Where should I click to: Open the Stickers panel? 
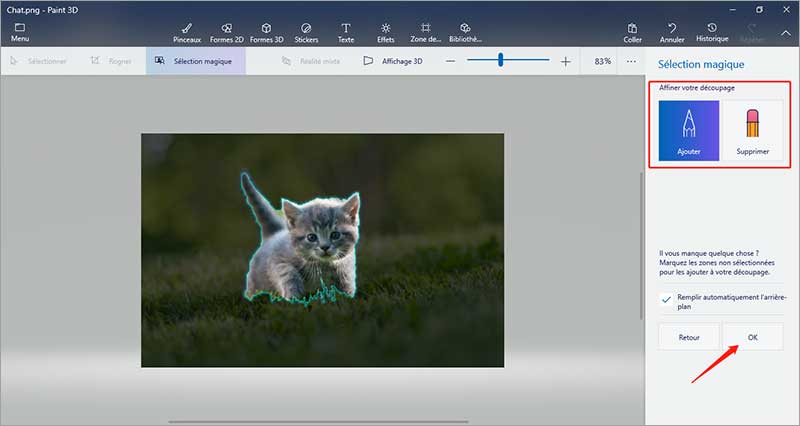pyautogui.click(x=306, y=32)
